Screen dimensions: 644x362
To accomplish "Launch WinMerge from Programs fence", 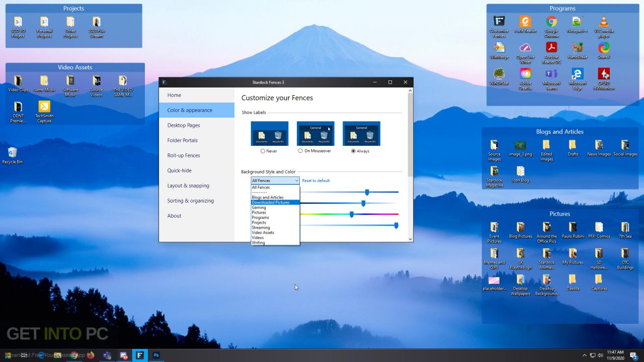I will click(499, 47).
